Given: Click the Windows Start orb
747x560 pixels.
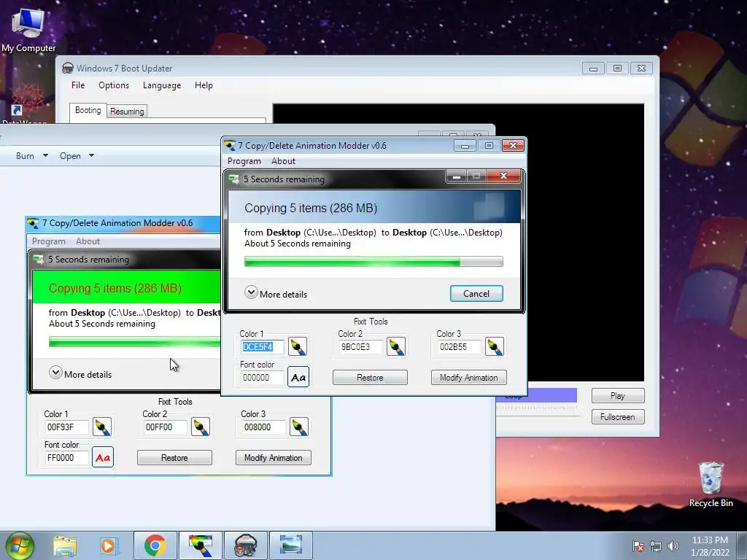Looking at the screenshot, I should click(20, 545).
